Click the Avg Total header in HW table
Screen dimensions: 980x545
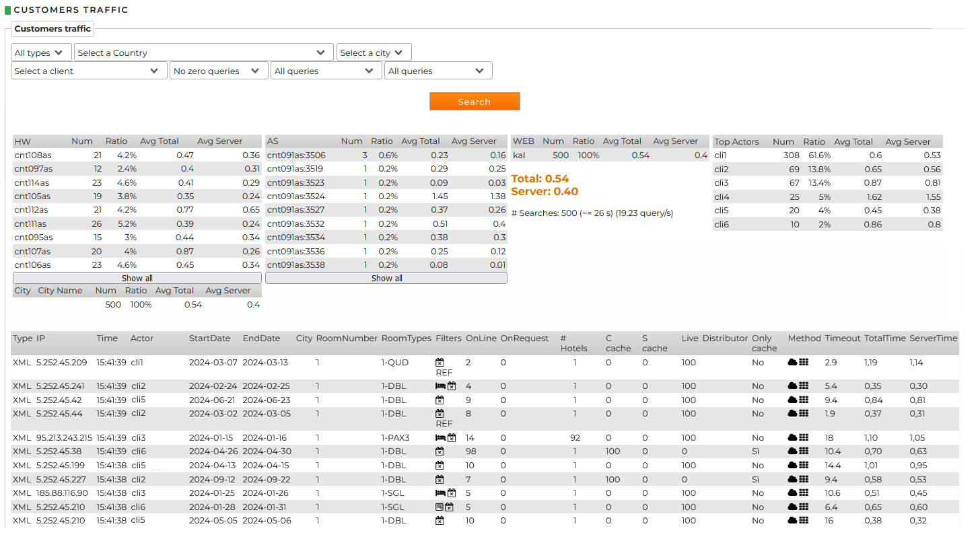click(x=160, y=141)
